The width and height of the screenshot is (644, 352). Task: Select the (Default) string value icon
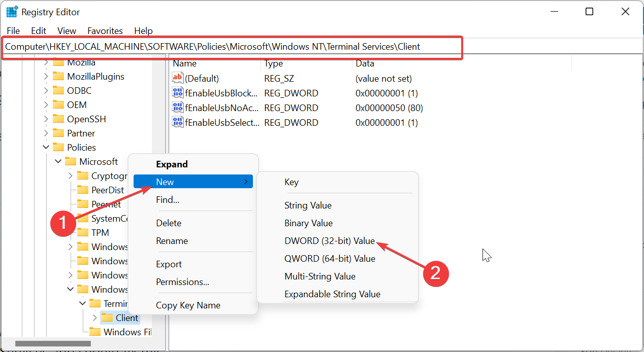coord(178,78)
